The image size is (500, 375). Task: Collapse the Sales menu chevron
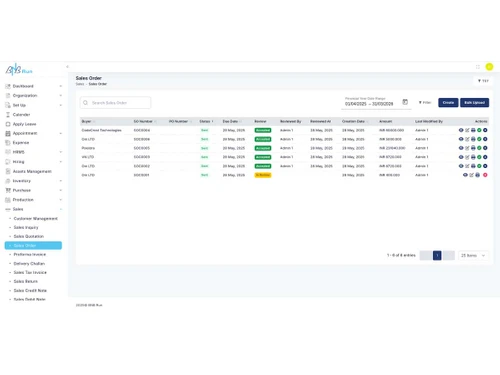point(61,209)
